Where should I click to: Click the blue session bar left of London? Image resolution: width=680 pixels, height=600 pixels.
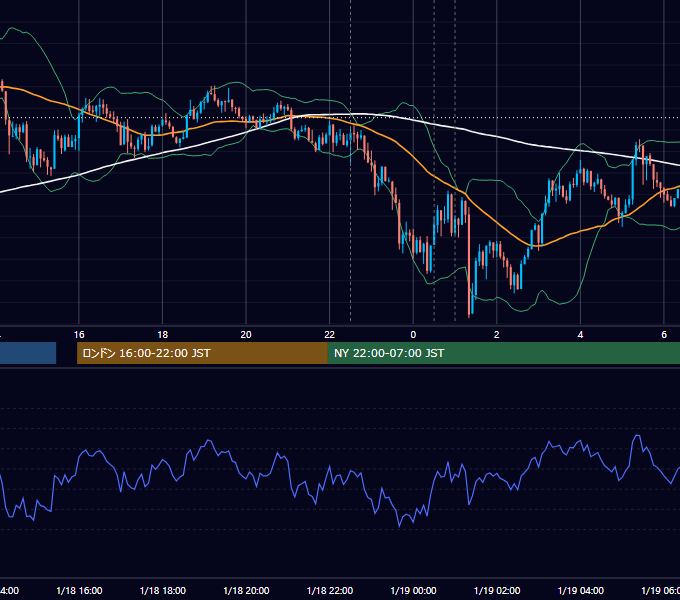28,353
